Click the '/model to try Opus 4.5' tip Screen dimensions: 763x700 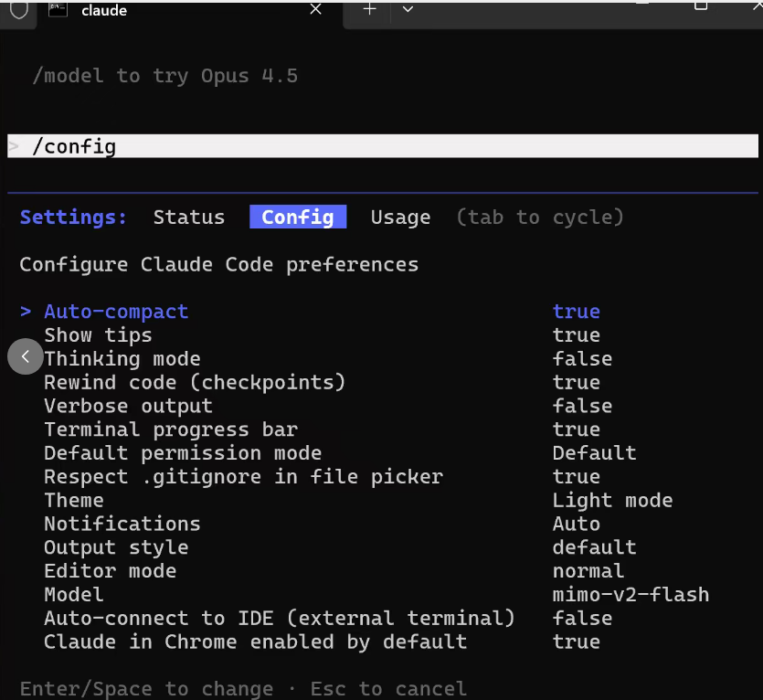click(165, 76)
